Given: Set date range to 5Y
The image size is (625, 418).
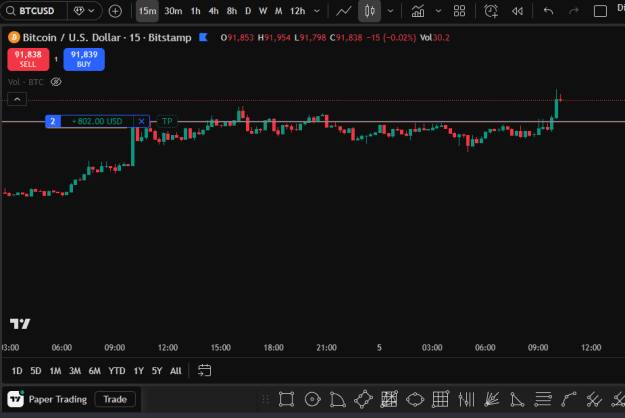Looking at the screenshot, I should click(157, 371).
